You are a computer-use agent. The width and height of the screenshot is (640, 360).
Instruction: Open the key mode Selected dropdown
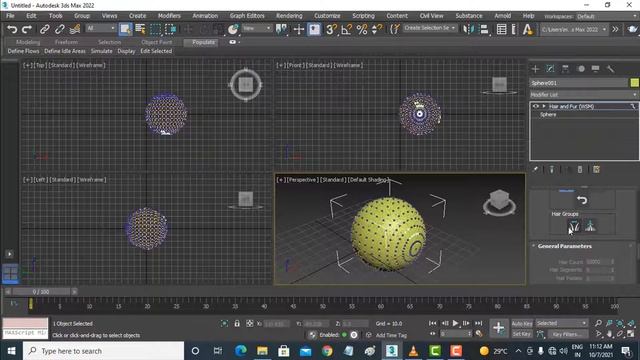coord(562,323)
